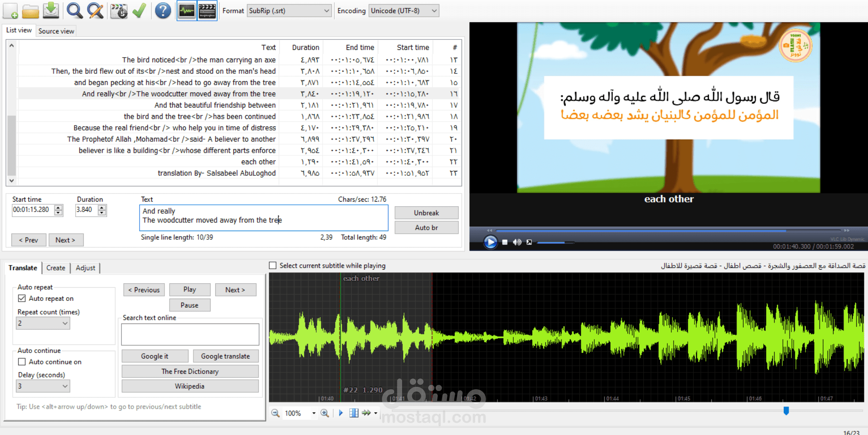Save the subtitle with download icon
The height and width of the screenshot is (435, 868).
click(51, 10)
